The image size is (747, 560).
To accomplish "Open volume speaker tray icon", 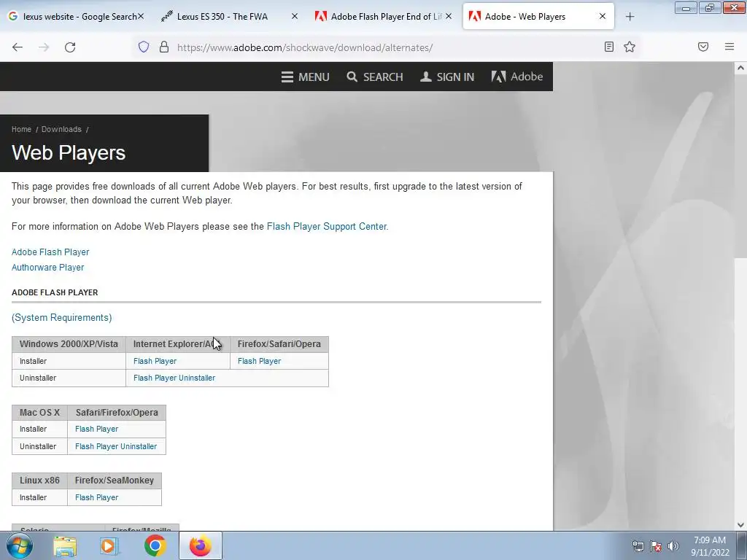I will (x=673, y=546).
